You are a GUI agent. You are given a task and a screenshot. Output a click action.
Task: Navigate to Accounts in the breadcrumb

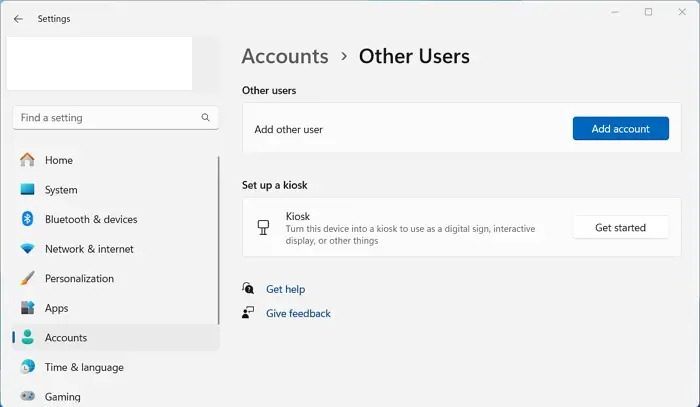point(285,56)
